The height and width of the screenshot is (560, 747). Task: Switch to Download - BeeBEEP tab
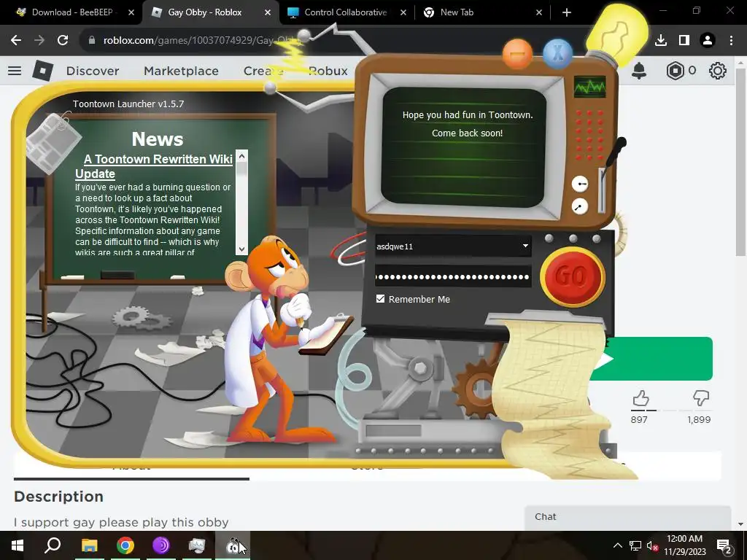(x=71, y=12)
